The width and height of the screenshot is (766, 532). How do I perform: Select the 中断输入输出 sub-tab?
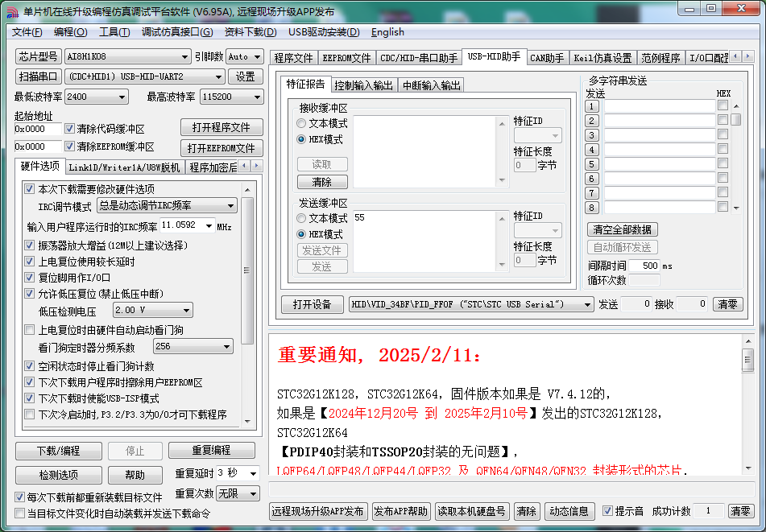432,85
